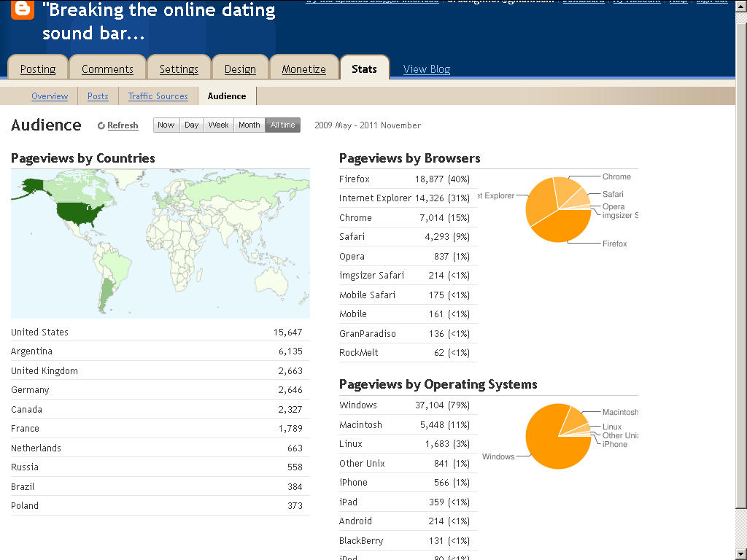Click the France country row
The width and height of the screenshot is (747, 560).
(160, 429)
